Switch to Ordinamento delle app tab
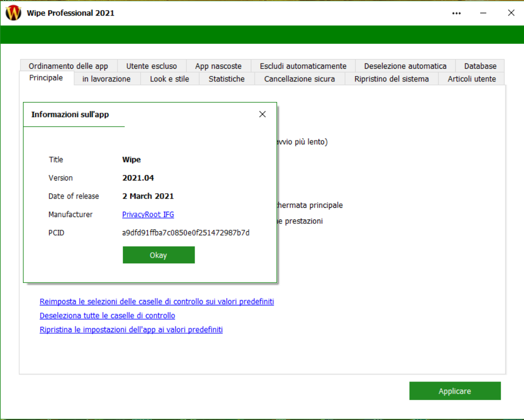Viewport: 524px width, 420px height. [x=68, y=66]
